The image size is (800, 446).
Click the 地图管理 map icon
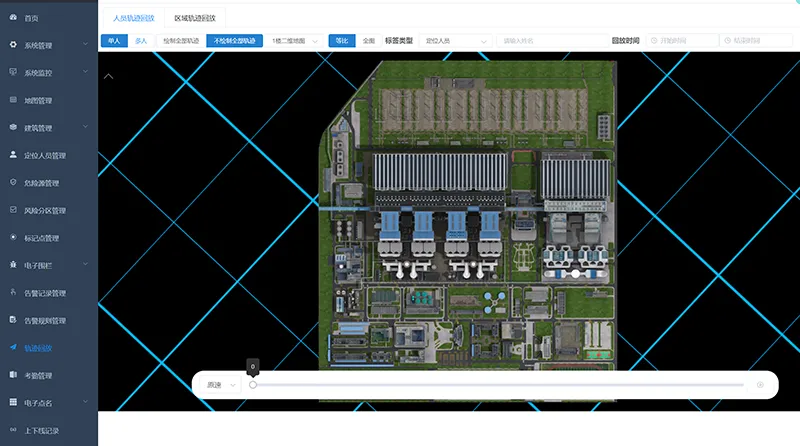pos(13,100)
